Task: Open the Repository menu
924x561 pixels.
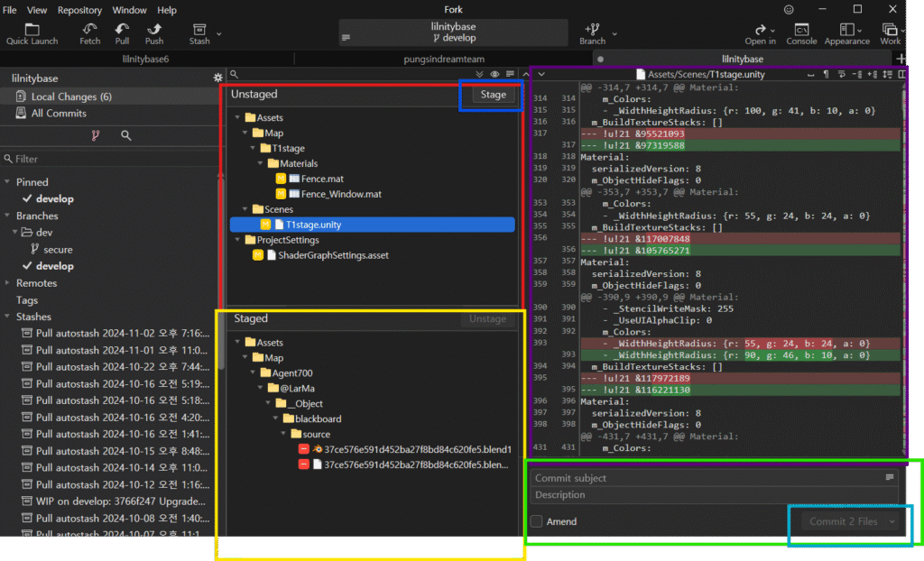Action: 79,10
